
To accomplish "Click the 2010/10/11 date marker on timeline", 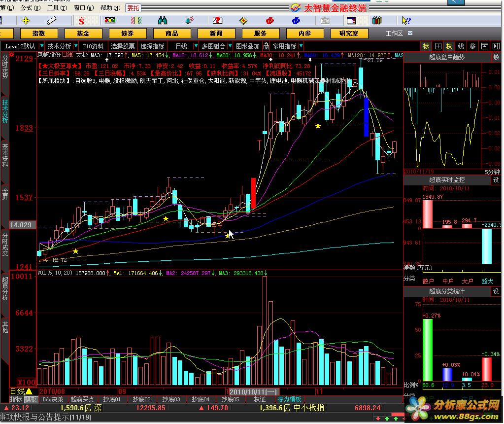I will tap(254, 392).
